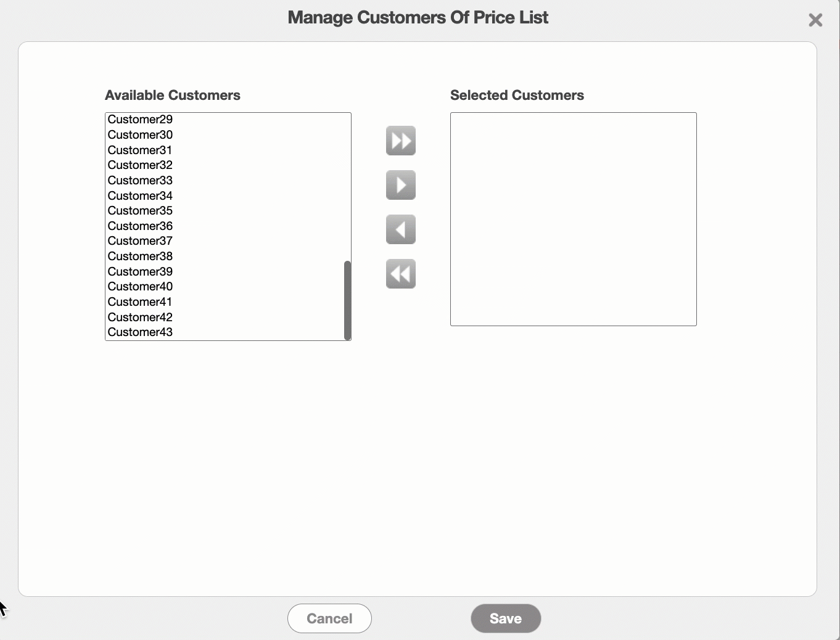The image size is (840, 640).
Task: Click inside the Selected Customers list box
Action: pos(573,219)
